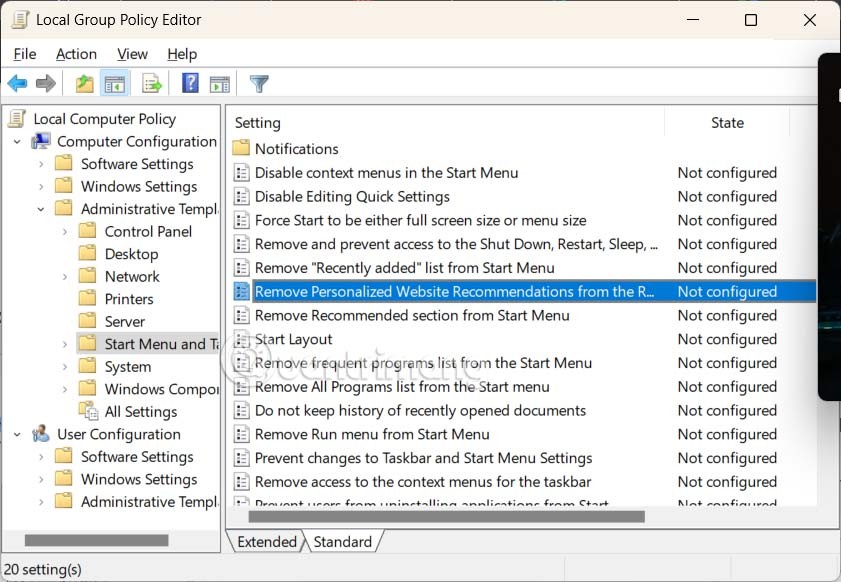Toggle Show/Hide Action Pane toolbar icon

point(220,84)
